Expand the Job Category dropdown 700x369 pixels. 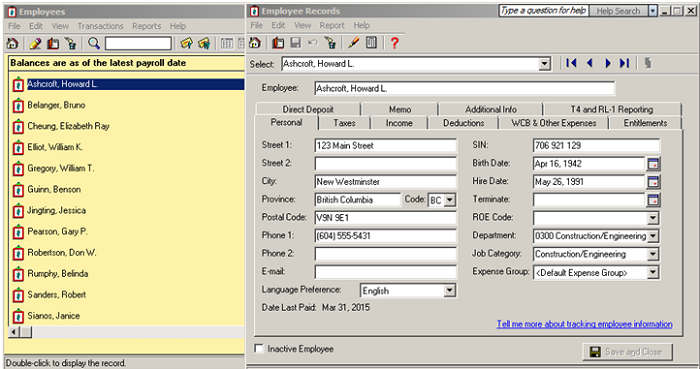[x=653, y=254]
